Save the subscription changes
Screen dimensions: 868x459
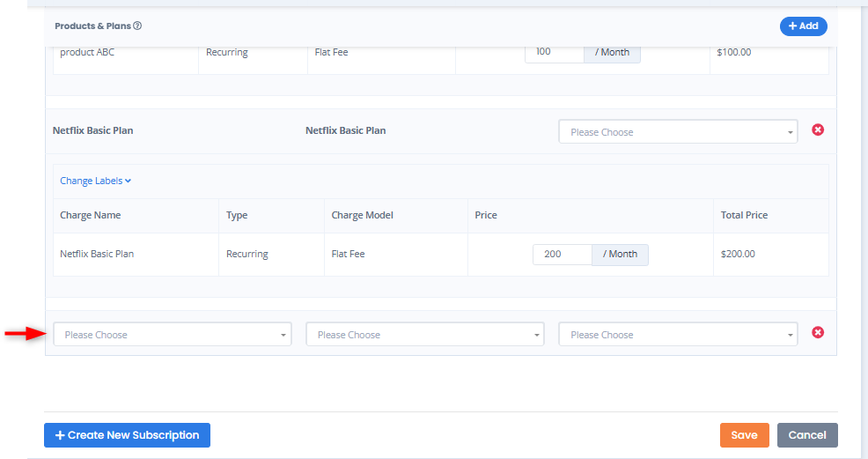coord(745,435)
